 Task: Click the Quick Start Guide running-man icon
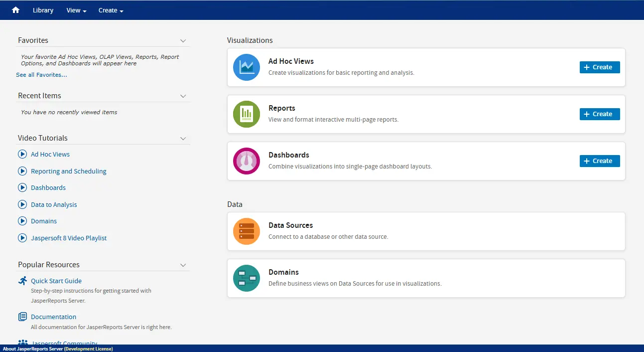click(x=22, y=281)
